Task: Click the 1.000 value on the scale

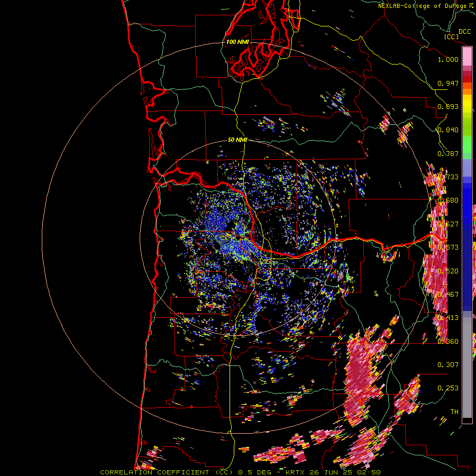Action: pos(448,59)
